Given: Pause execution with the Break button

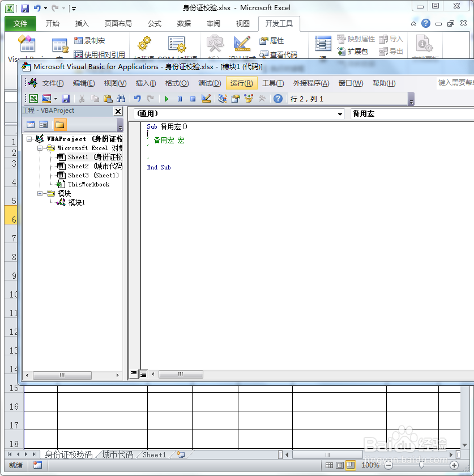Looking at the screenshot, I should tap(180, 99).
